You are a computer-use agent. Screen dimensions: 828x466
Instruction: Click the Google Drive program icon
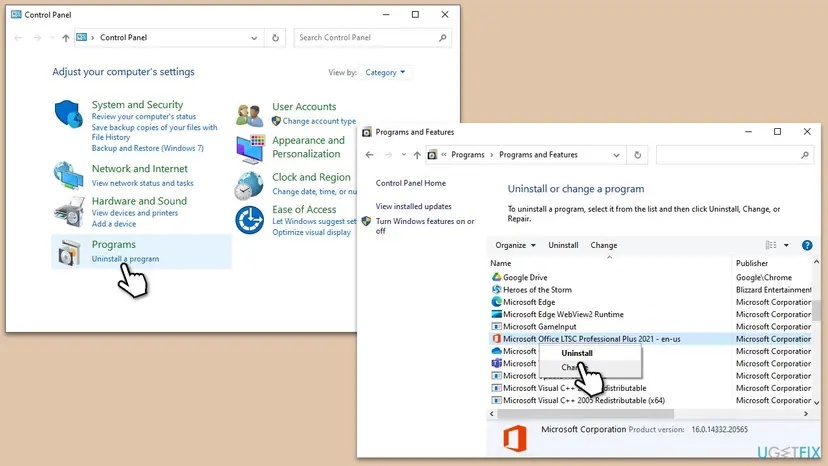[x=496, y=277]
